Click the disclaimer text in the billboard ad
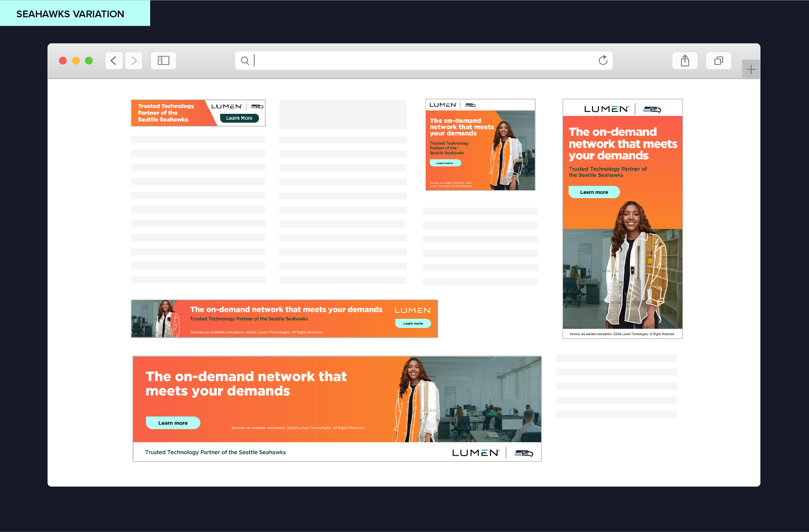Image resolution: width=809 pixels, height=532 pixels. (298, 428)
